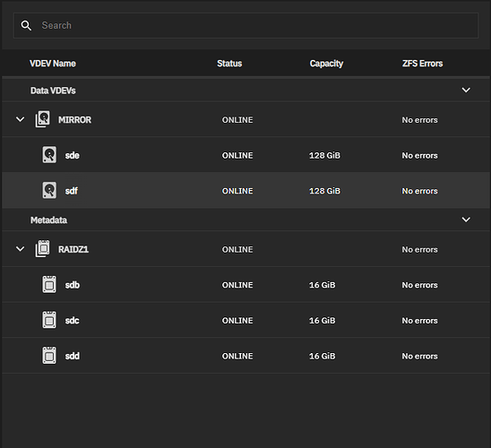Focus the Search input field
Image resolution: width=491 pixels, height=448 pixels.
[x=245, y=25]
